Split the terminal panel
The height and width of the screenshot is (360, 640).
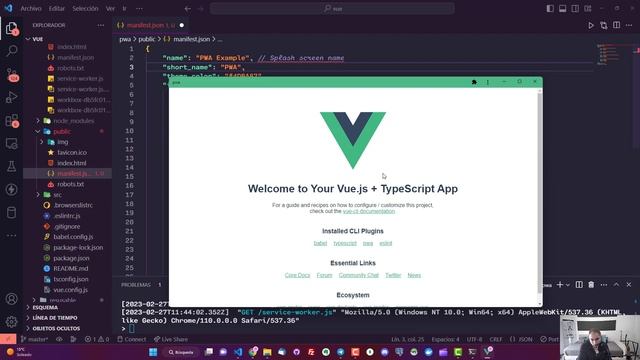tap(579, 285)
